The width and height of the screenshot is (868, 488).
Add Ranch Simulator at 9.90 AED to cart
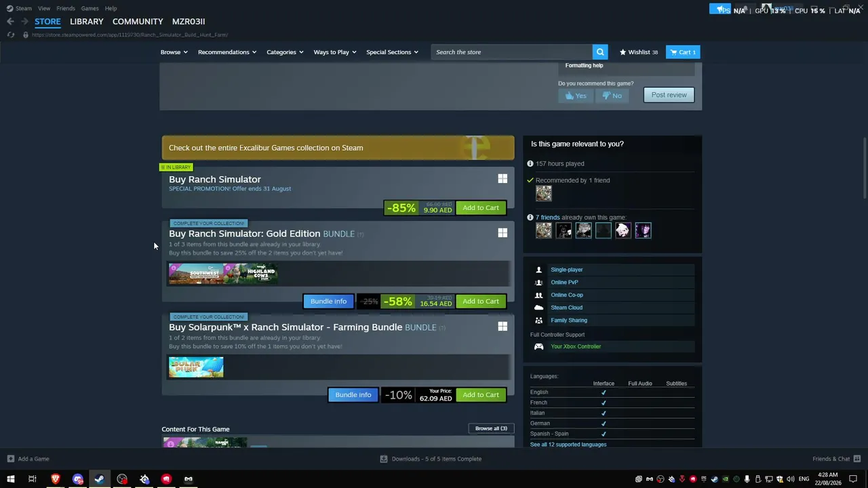[481, 208]
